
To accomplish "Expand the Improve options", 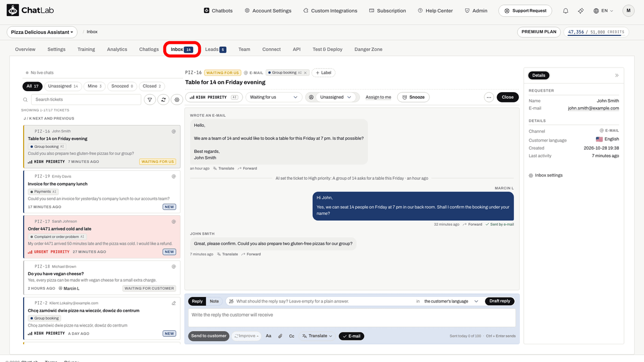I will 246,336.
